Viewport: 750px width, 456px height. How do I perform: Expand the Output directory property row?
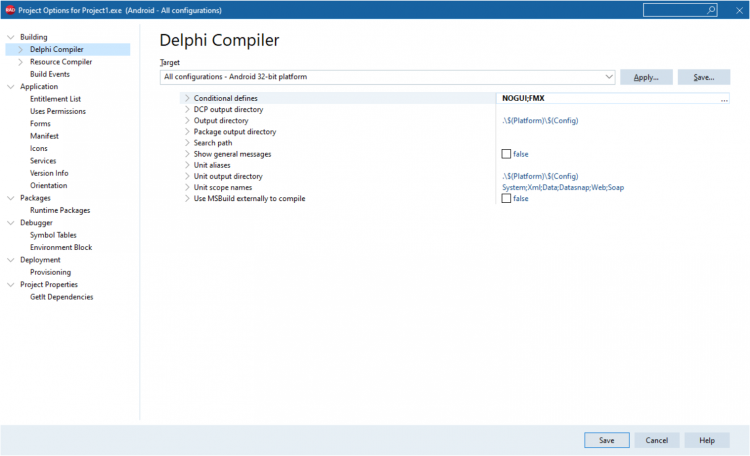pyautogui.click(x=187, y=121)
